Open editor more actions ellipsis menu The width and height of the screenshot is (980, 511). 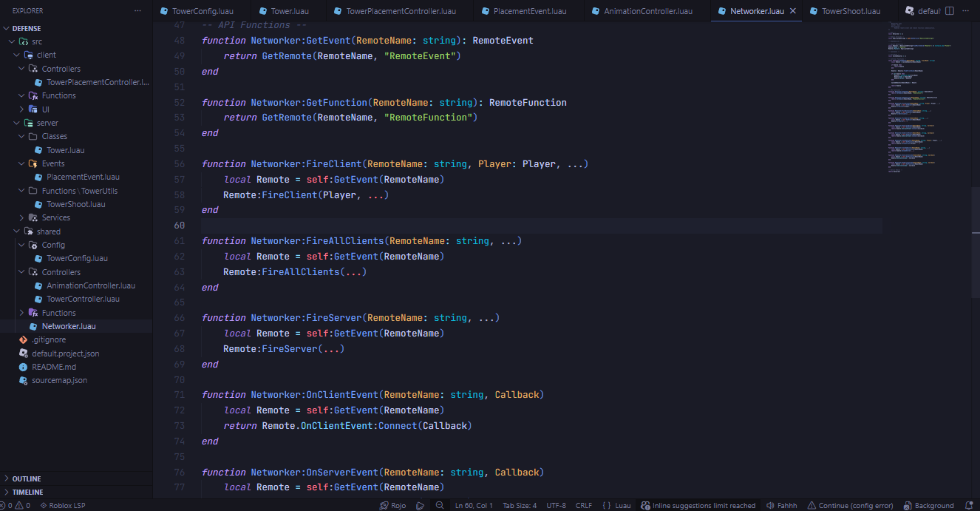[966, 11]
